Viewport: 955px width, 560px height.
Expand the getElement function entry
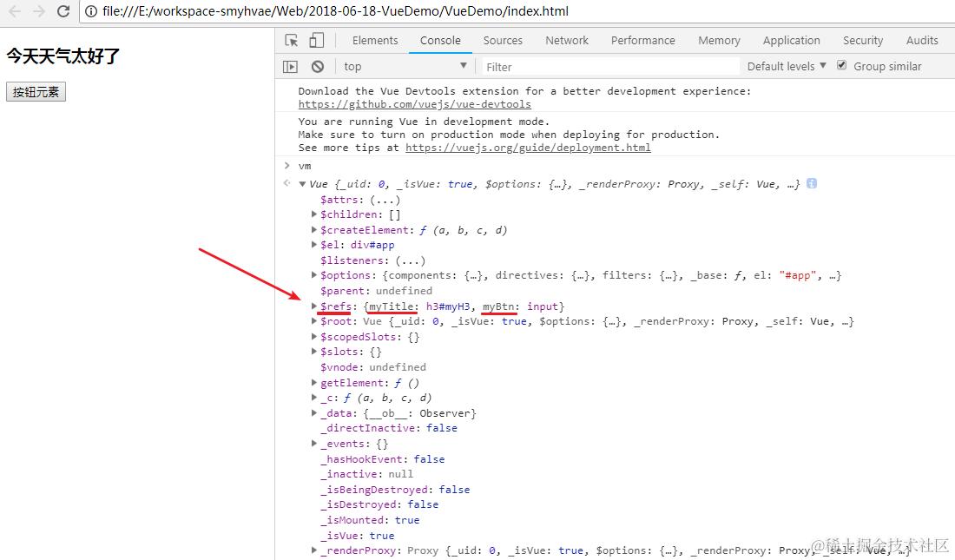[313, 383]
